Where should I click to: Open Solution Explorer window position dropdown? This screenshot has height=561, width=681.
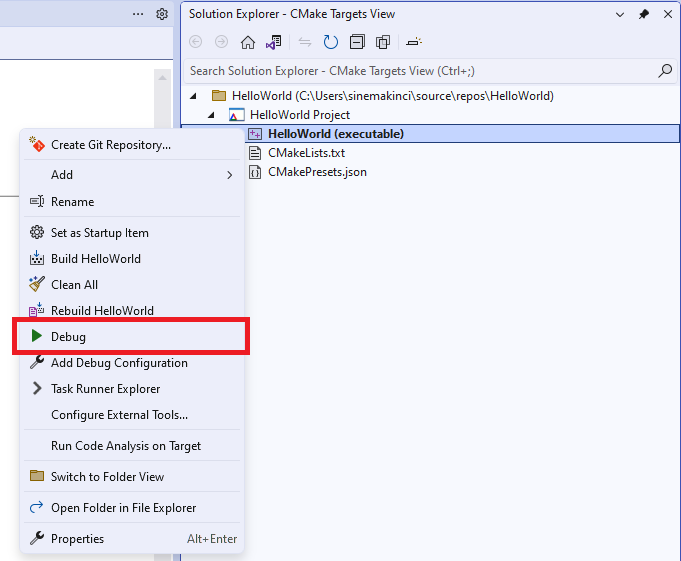[x=620, y=15]
